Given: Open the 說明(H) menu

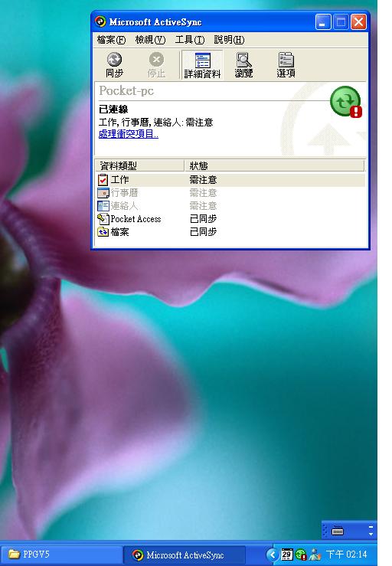Looking at the screenshot, I should coord(229,40).
